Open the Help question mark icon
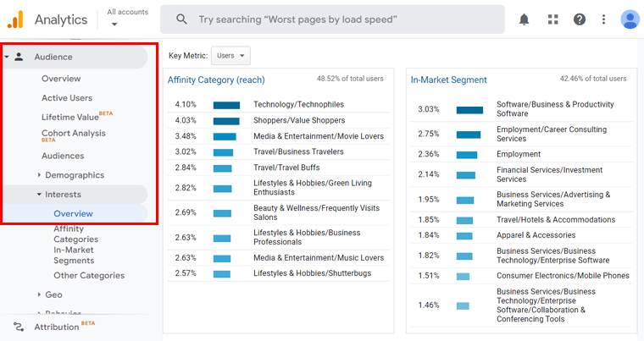 pos(579,19)
